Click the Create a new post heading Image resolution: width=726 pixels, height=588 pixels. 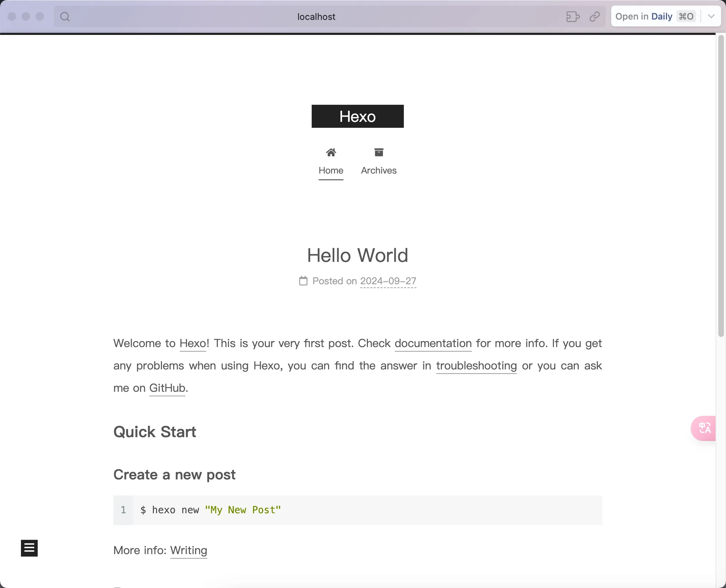175,475
